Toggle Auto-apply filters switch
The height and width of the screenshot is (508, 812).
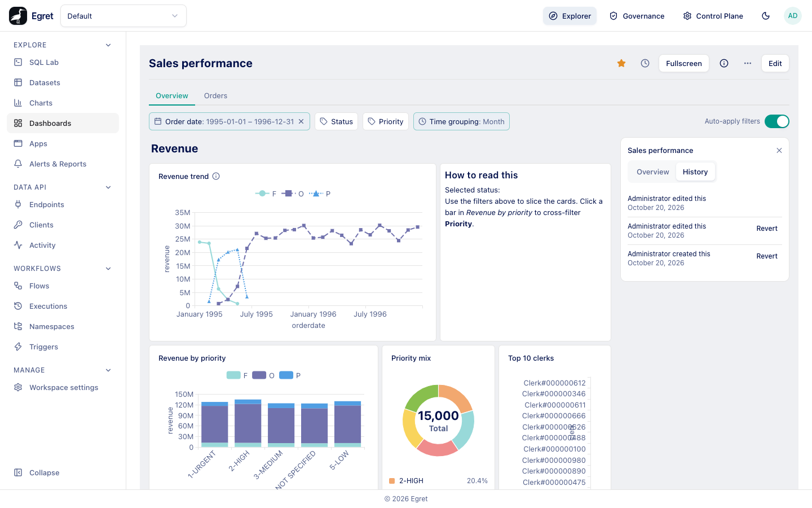point(777,121)
